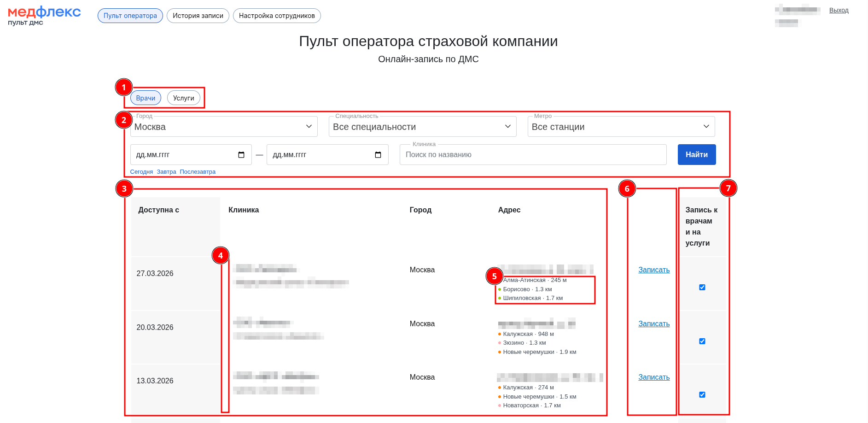
Task: Click the Медфлекс logo
Action: tap(44, 16)
